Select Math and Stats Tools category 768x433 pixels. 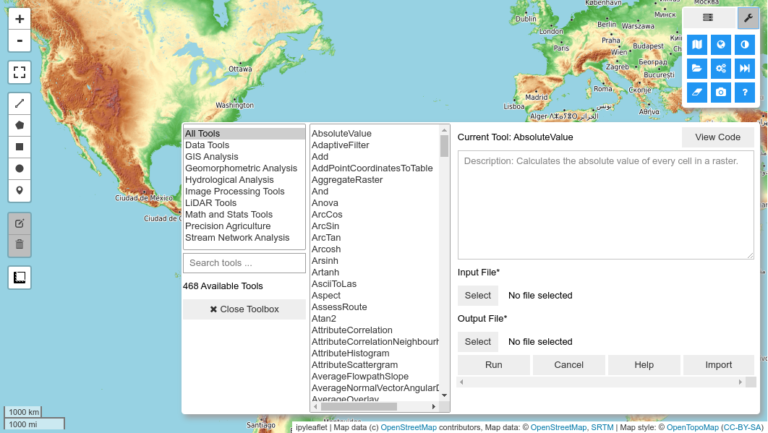(x=244, y=215)
